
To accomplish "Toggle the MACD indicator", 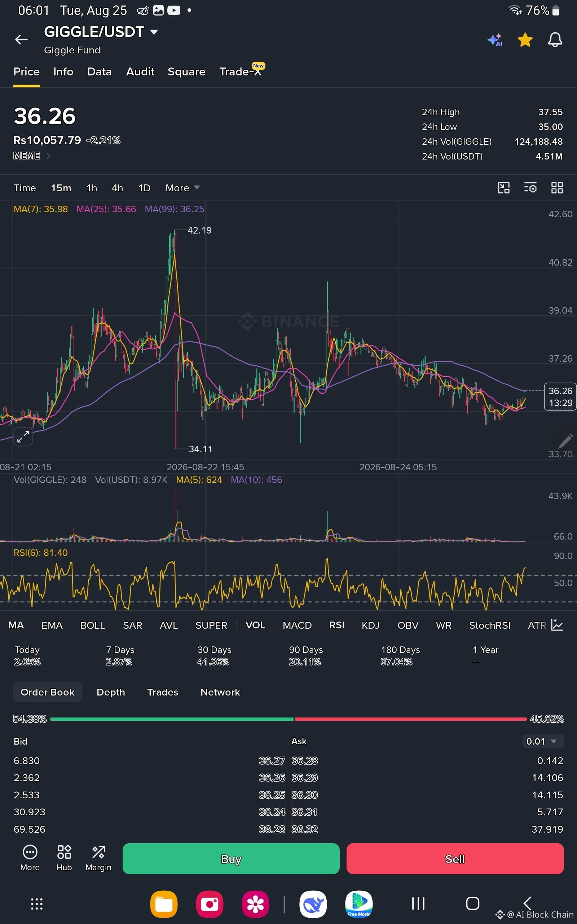I will point(297,625).
